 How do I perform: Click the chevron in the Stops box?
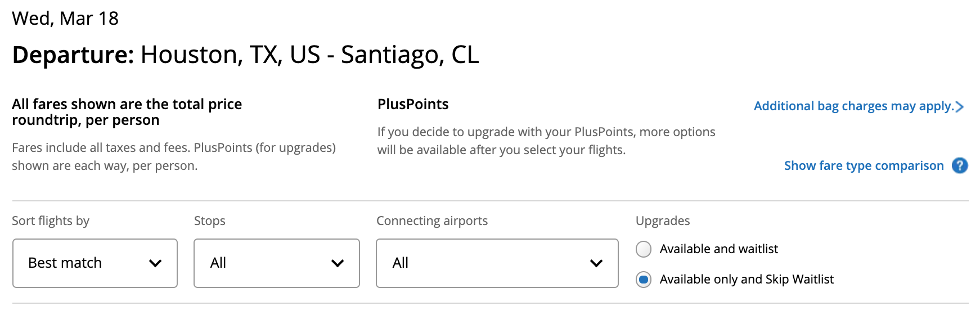(x=338, y=263)
